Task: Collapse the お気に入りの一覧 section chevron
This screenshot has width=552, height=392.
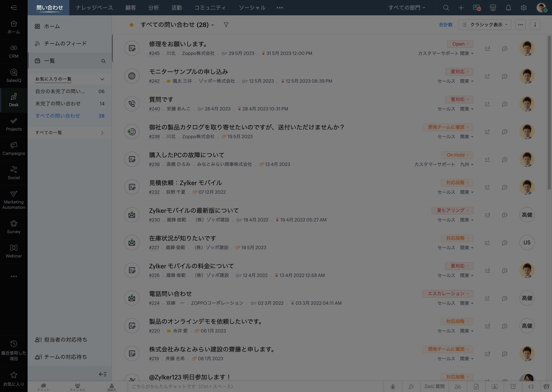Action: click(102, 79)
